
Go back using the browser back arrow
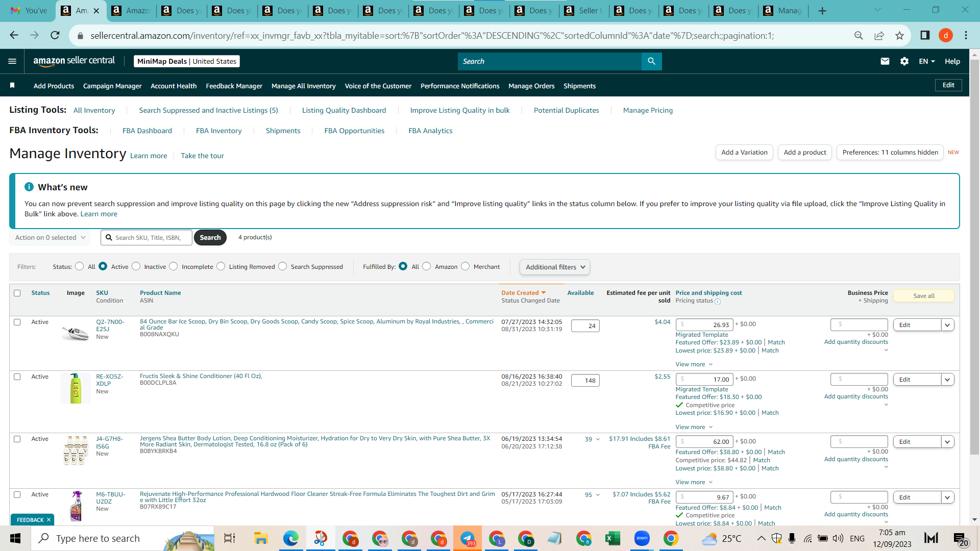coord(14,35)
